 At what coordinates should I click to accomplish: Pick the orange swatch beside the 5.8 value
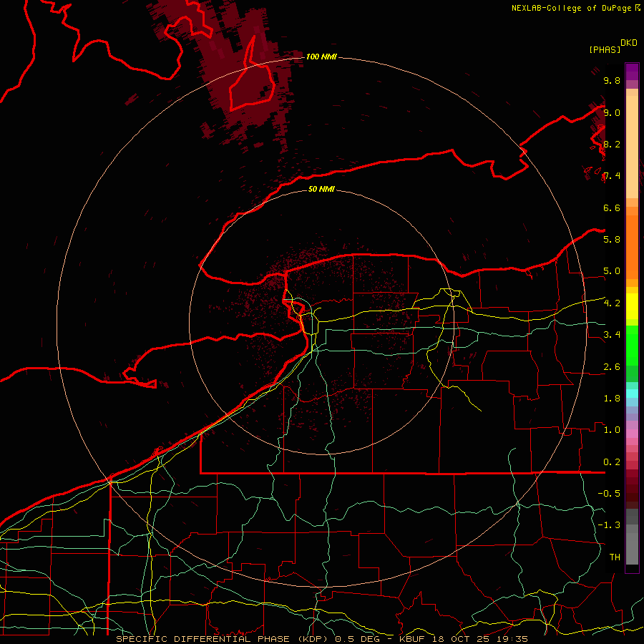632,239
